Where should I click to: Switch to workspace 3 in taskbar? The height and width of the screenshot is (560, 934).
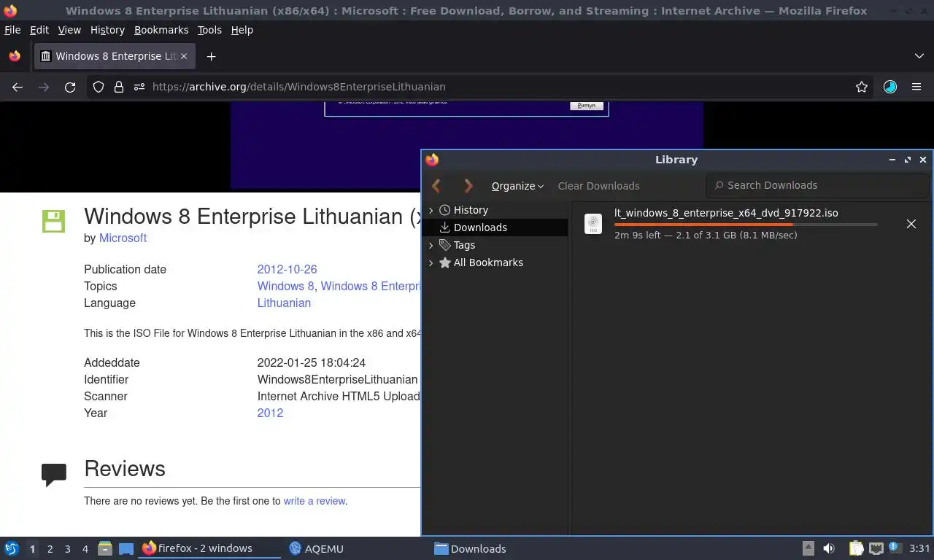click(67, 548)
